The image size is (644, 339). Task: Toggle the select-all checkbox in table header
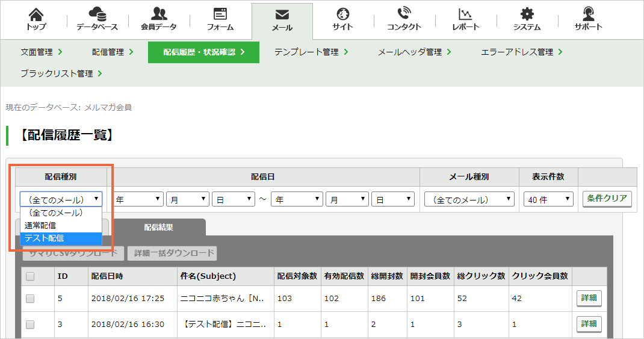coord(30,276)
